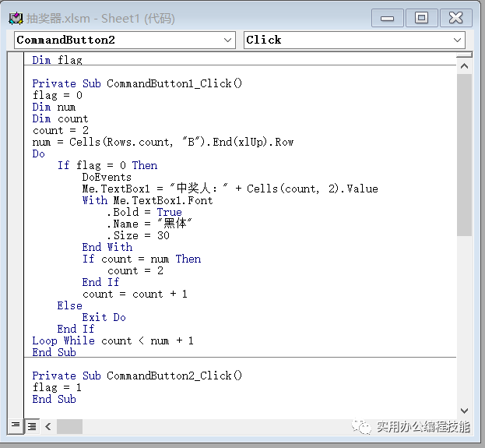This screenshot has height=448, width=485.
Task: Click the first 'count = 2' line
Action: [60, 130]
